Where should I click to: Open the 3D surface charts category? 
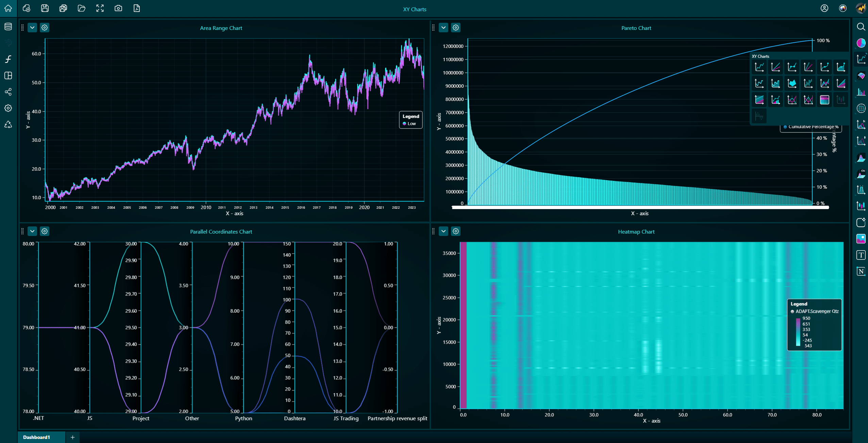(861, 76)
